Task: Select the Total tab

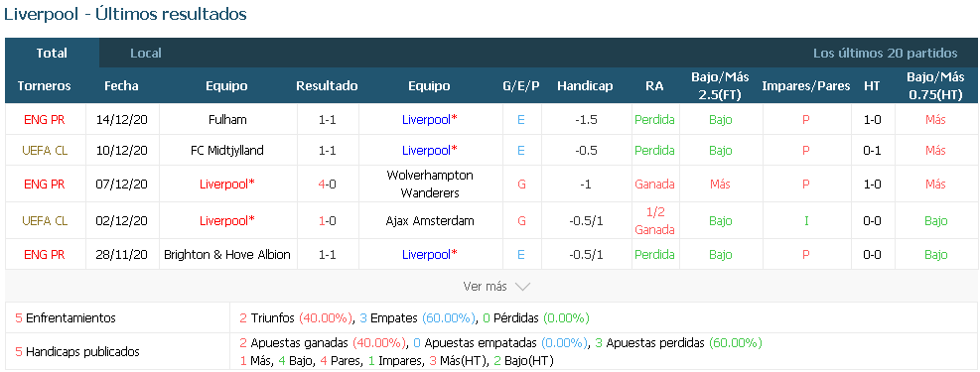Action: [x=52, y=53]
